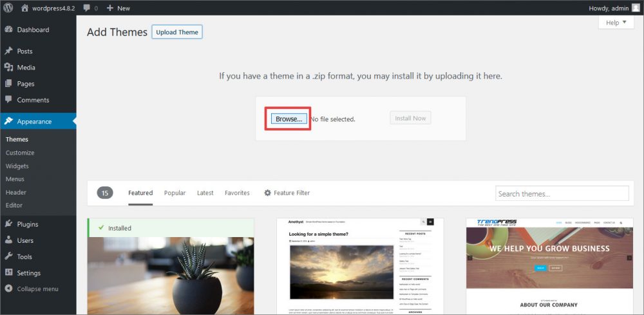Click the Tools wrench icon

tap(8, 256)
